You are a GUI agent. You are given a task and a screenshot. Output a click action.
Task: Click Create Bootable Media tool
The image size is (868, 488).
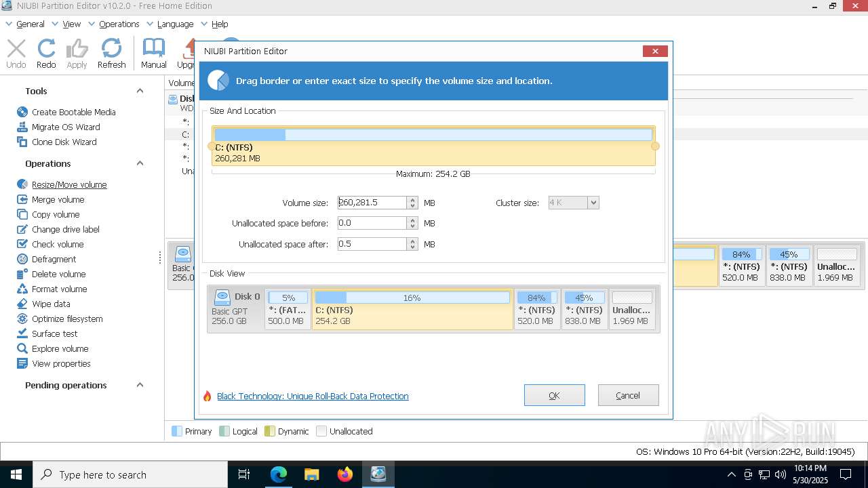click(66, 112)
